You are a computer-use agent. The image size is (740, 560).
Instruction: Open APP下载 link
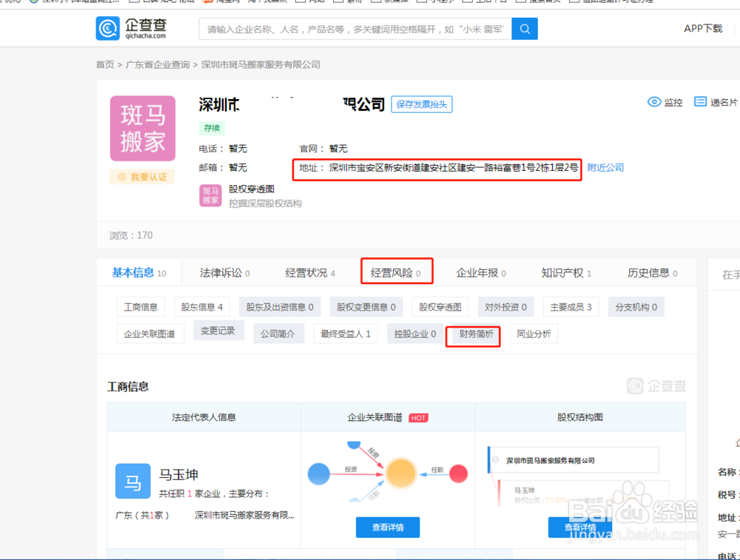click(x=703, y=28)
